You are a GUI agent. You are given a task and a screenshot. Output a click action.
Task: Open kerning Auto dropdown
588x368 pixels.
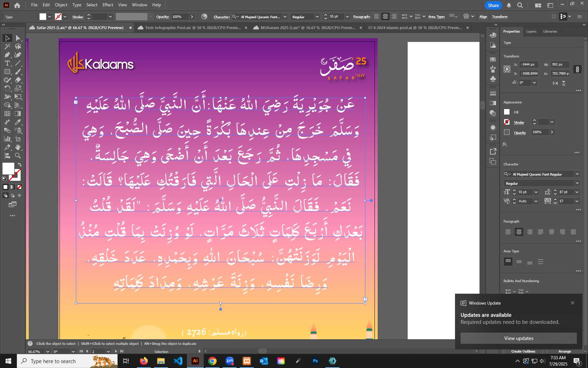pyautogui.click(x=536, y=201)
